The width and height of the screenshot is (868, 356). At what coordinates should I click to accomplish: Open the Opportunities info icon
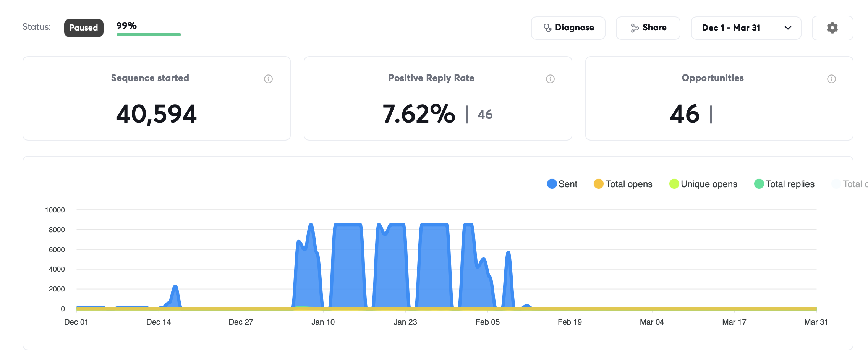[831, 79]
